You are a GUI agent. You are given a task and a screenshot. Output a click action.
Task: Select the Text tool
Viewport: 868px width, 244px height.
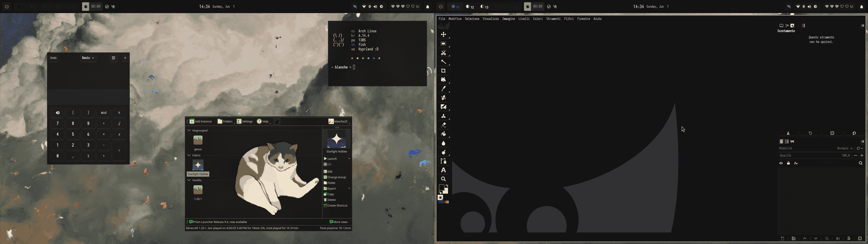coord(443,170)
